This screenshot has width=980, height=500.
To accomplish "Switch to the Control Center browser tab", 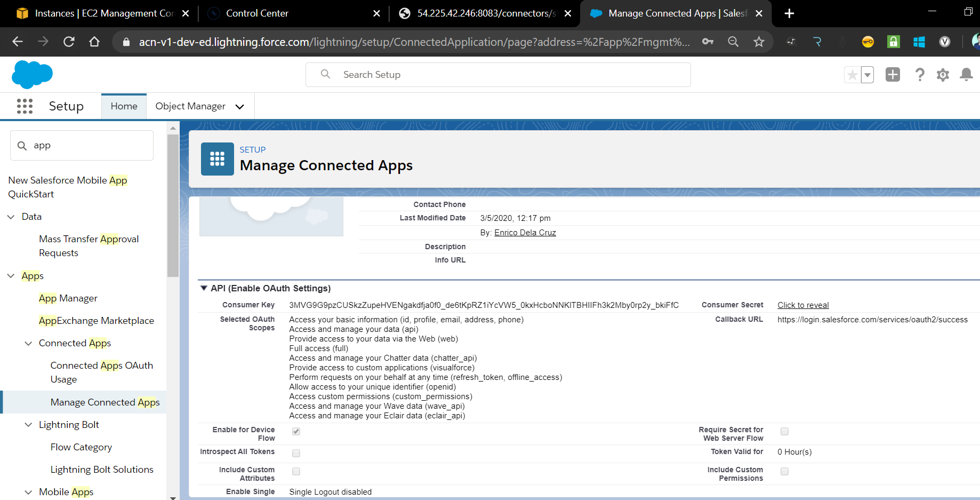I will [257, 13].
